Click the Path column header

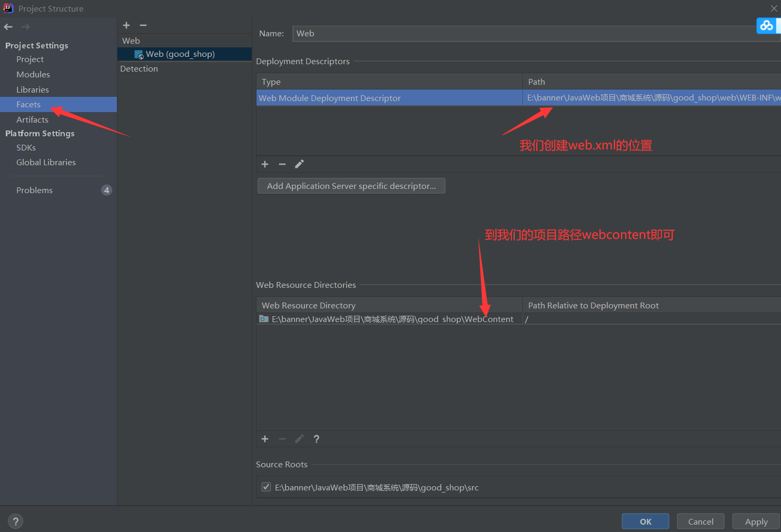point(652,82)
